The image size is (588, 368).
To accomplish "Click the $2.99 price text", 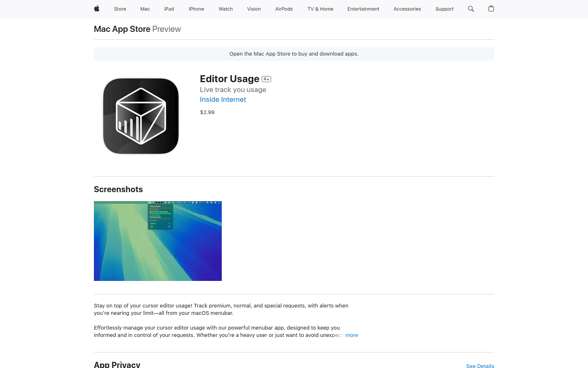I will (207, 112).
